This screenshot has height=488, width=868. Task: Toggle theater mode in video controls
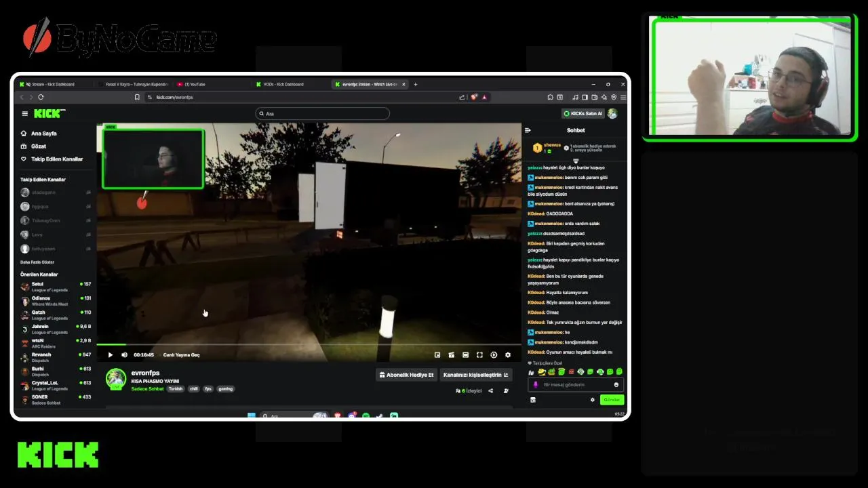pos(465,354)
